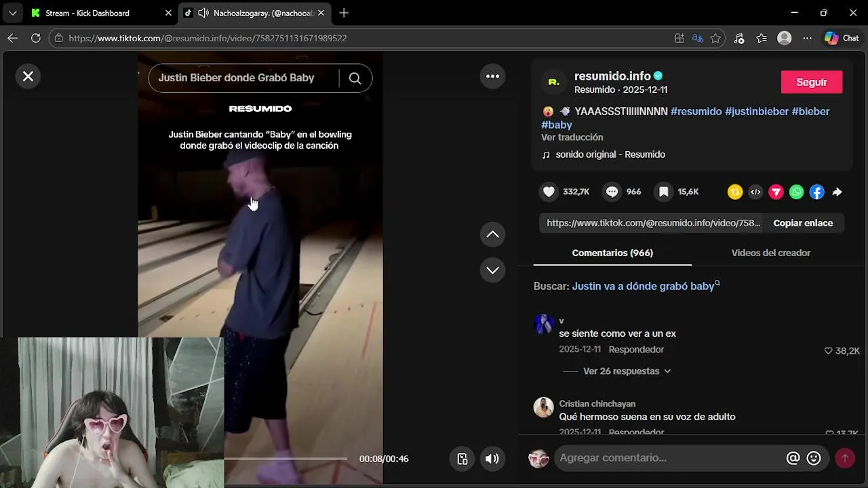Open the browser profile avatar
The image size is (868, 488).
[785, 39]
